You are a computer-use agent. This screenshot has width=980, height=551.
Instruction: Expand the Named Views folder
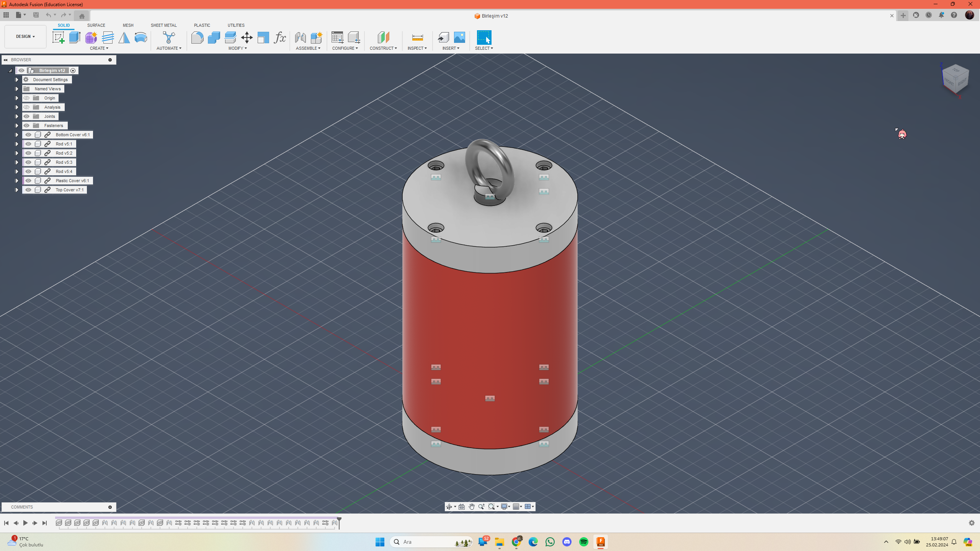(x=17, y=89)
